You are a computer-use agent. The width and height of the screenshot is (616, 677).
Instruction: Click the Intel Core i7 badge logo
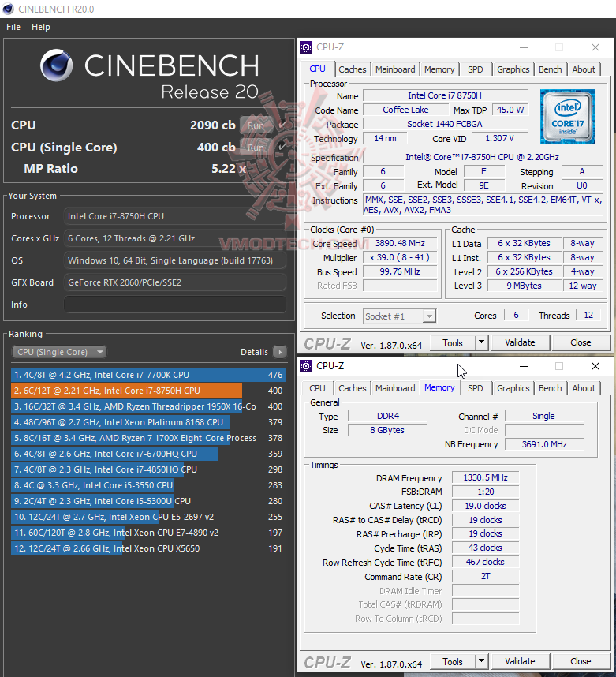click(568, 117)
